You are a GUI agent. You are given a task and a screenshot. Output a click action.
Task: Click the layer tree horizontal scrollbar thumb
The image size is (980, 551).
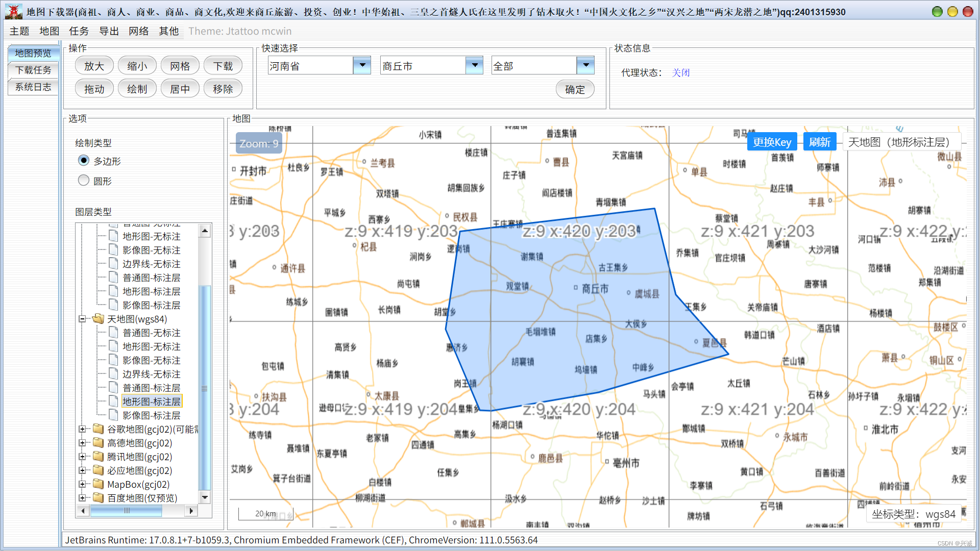click(127, 510)
